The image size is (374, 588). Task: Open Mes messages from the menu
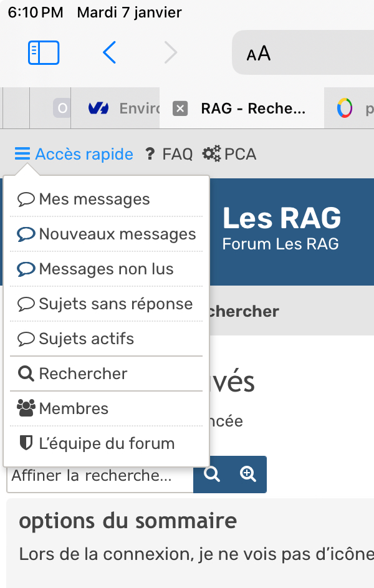click(94, 200)
